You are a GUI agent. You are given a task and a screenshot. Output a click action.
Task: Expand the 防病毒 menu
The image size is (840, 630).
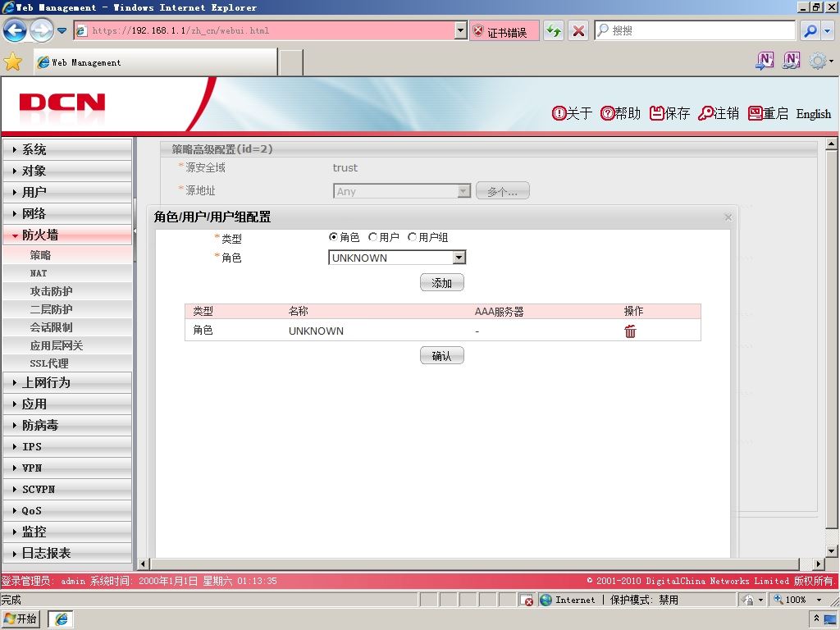pyautogui.click(x=67, y=426)
